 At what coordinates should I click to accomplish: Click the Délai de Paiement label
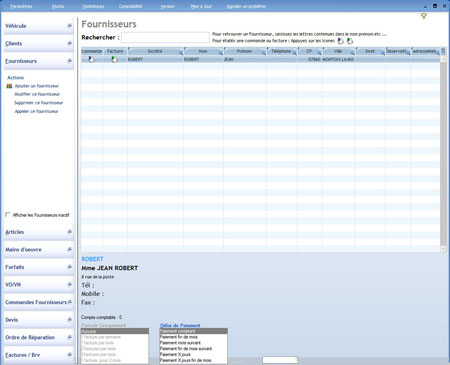(180, 325)
